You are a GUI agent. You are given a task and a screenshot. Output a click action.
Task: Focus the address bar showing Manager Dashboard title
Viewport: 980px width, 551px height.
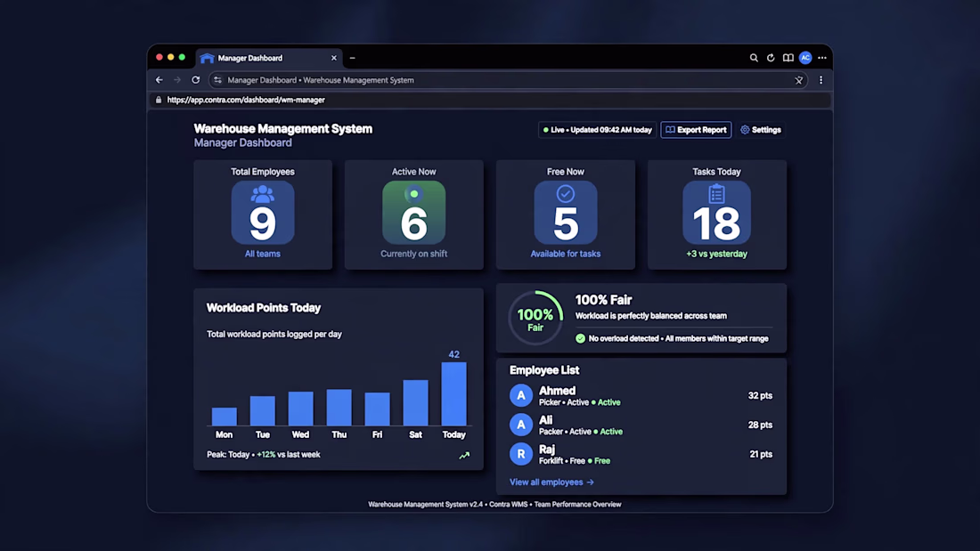click(x=508, y=80)
